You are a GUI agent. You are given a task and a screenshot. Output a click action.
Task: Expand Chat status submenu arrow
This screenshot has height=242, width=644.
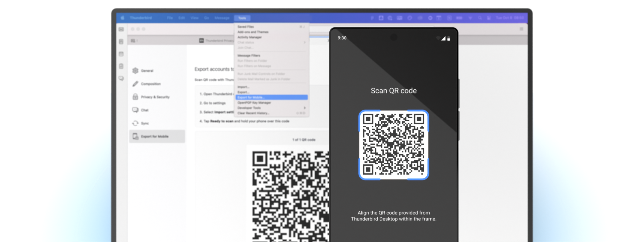click(305, 42)
